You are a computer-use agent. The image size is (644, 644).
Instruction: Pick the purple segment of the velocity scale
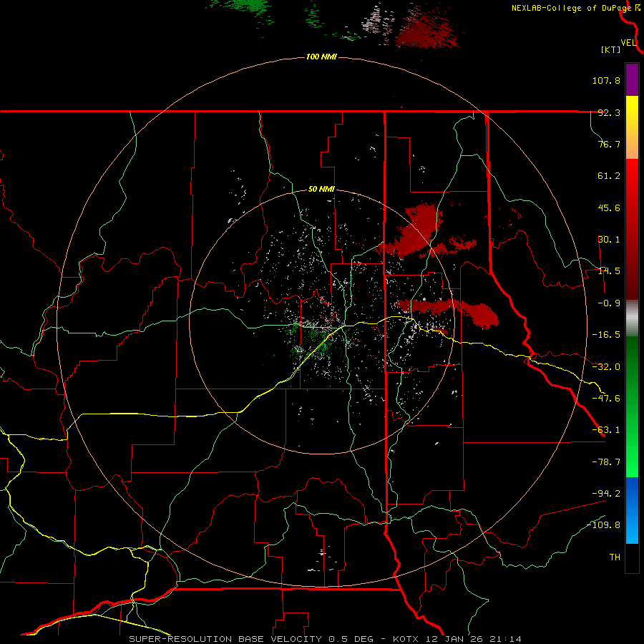[x=632, y=79]
